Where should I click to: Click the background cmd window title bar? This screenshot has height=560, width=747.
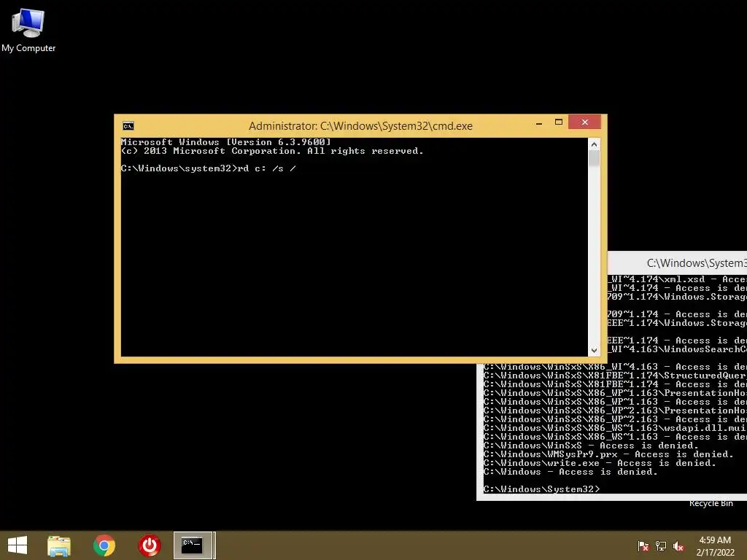pyautogui.click(x=678, y=262)
